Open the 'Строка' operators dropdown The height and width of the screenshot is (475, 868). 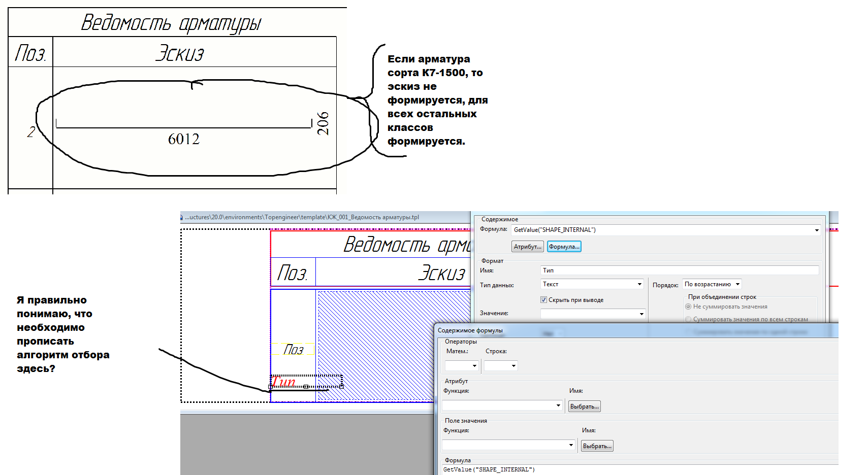[x=513, y=366]
